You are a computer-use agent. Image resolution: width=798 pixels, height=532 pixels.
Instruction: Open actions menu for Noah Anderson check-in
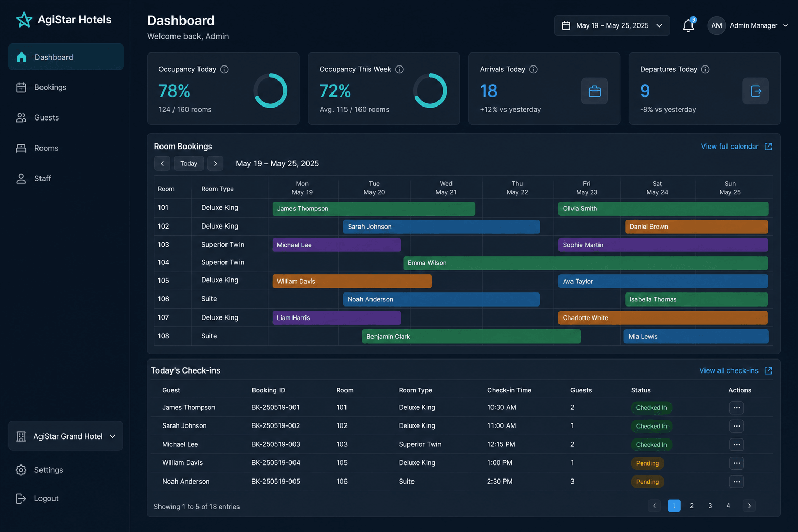(737, 482)
